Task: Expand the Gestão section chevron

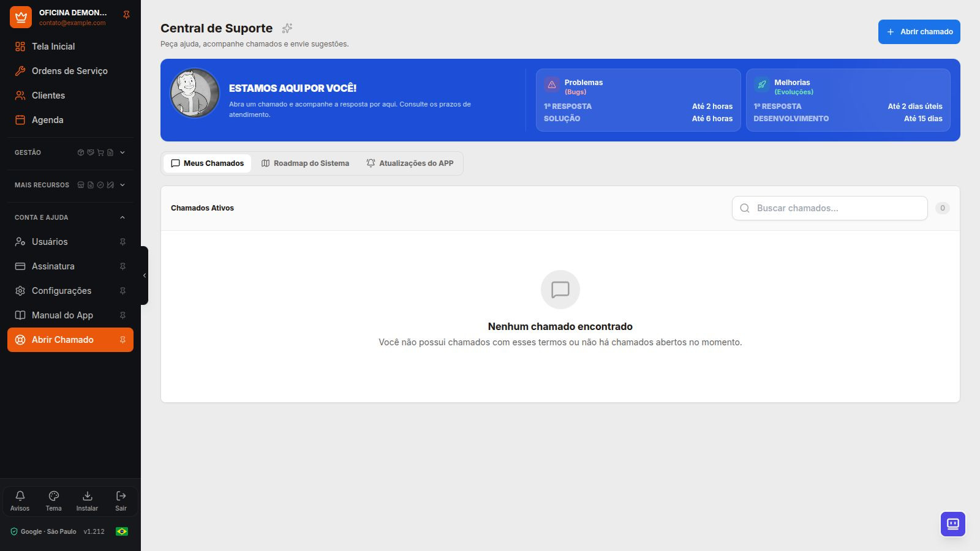Action: [x=123, y=152]
